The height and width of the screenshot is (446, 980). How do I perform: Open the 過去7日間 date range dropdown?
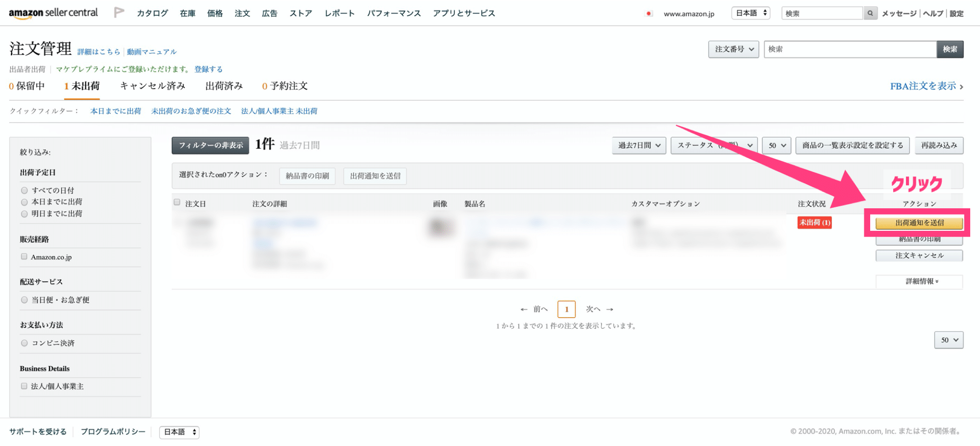[x=639, y=146]
